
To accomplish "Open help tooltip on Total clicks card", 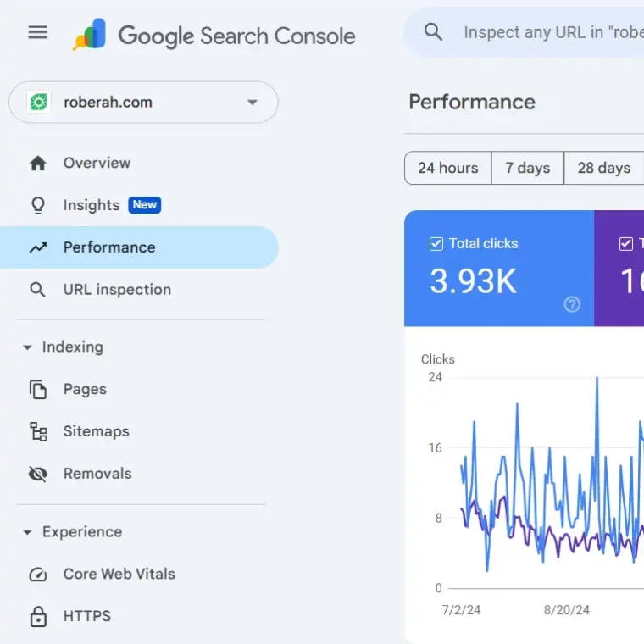I will 572,304.
